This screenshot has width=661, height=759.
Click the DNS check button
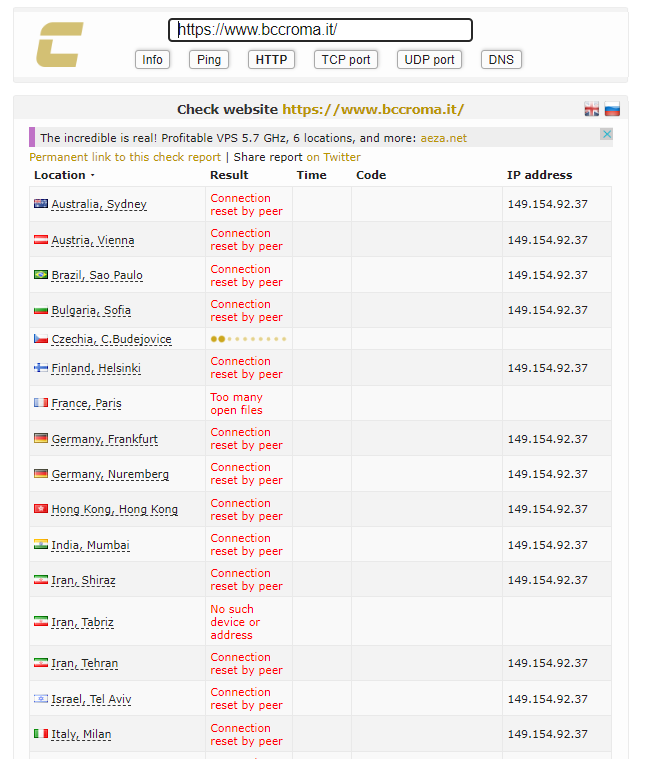(501, 60)
